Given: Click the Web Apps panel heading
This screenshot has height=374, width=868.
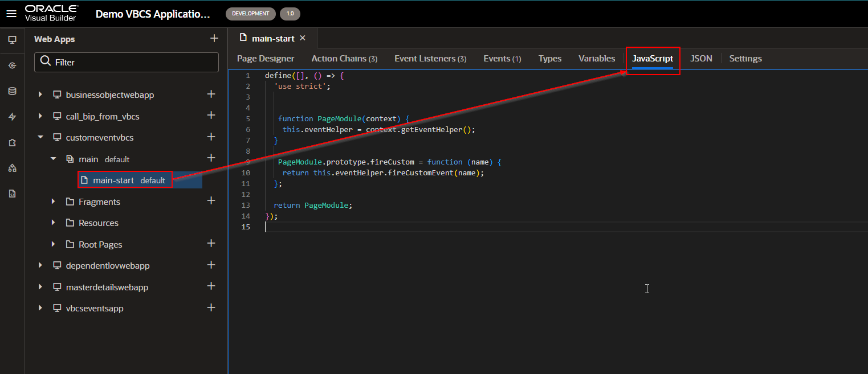Looking at the screenshot, I should coord(54,39).
